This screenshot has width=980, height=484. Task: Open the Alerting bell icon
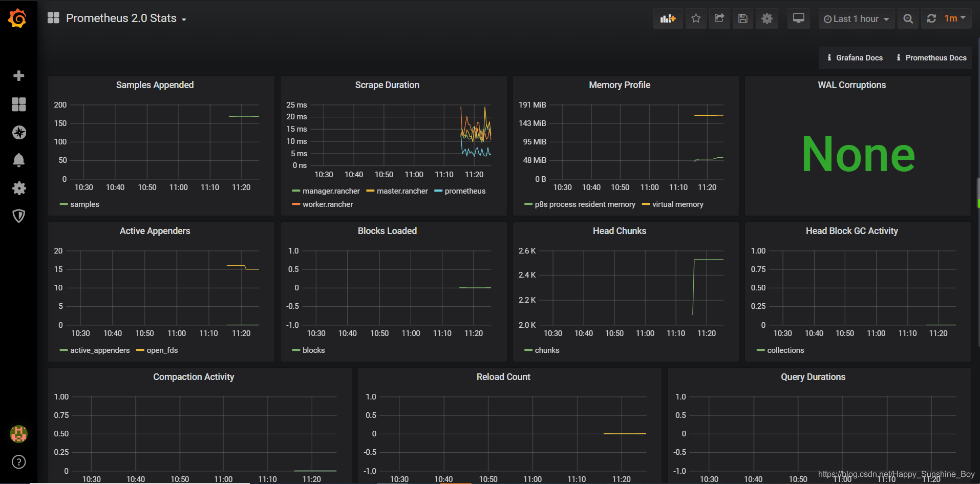[x=19, y=160]
